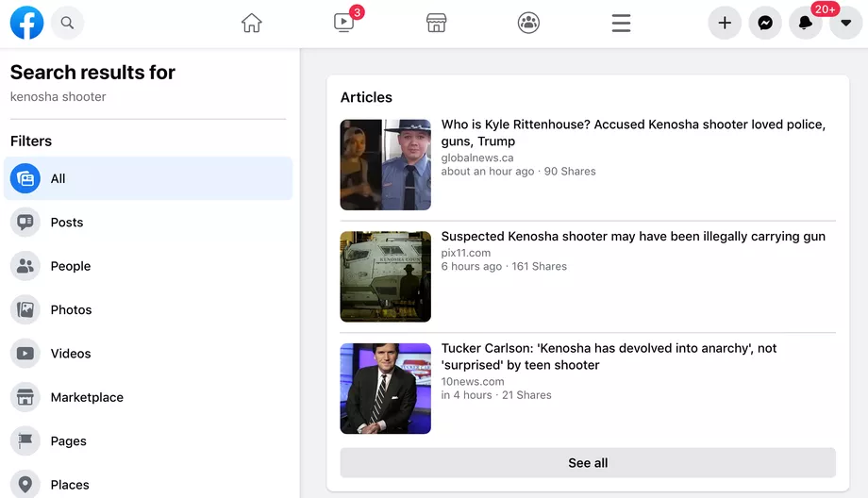Open the Marketplace storefront icon in top bar
Image resolution: width=868 pixels, height=498 pixels.
pyautogui.click(x=436, y=23)
